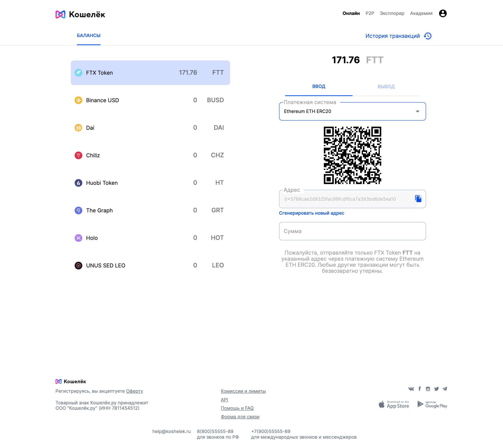The width and height of the screenshot is (503, 448).
Task: Download from the App Store badge
Action: (394, 404)
